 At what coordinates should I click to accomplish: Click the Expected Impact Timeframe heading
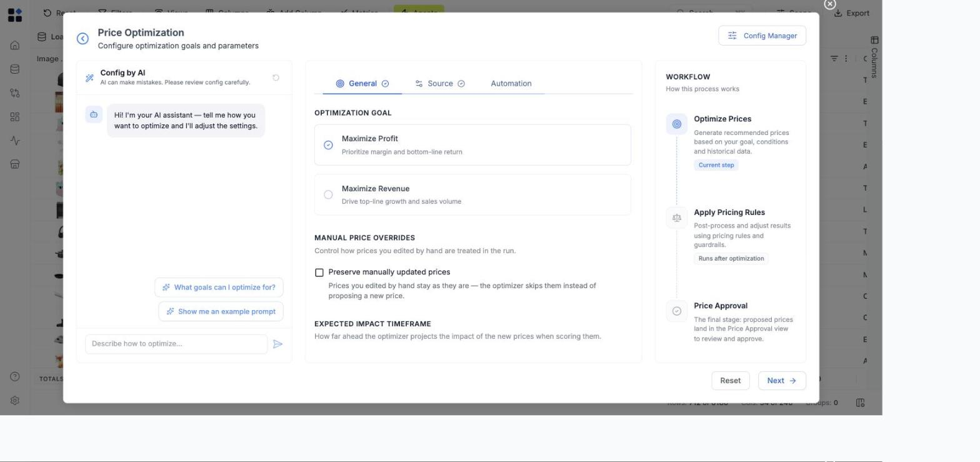click(372, 324)
